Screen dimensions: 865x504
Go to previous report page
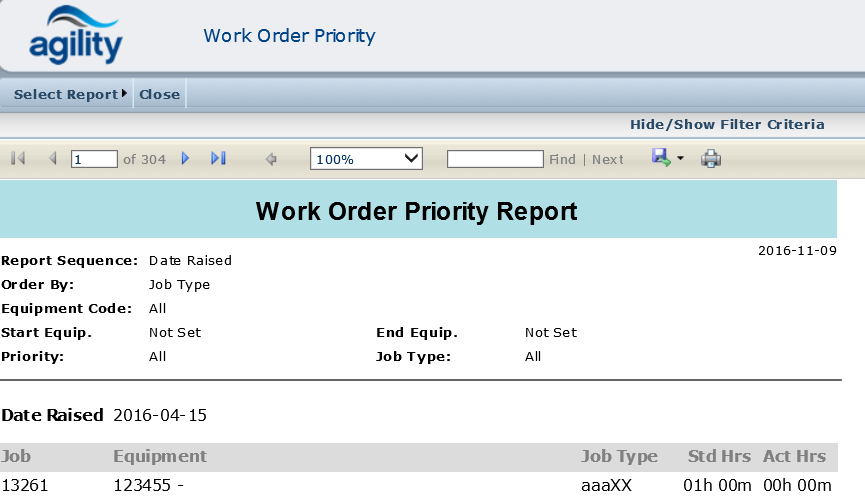coord(52,159)
